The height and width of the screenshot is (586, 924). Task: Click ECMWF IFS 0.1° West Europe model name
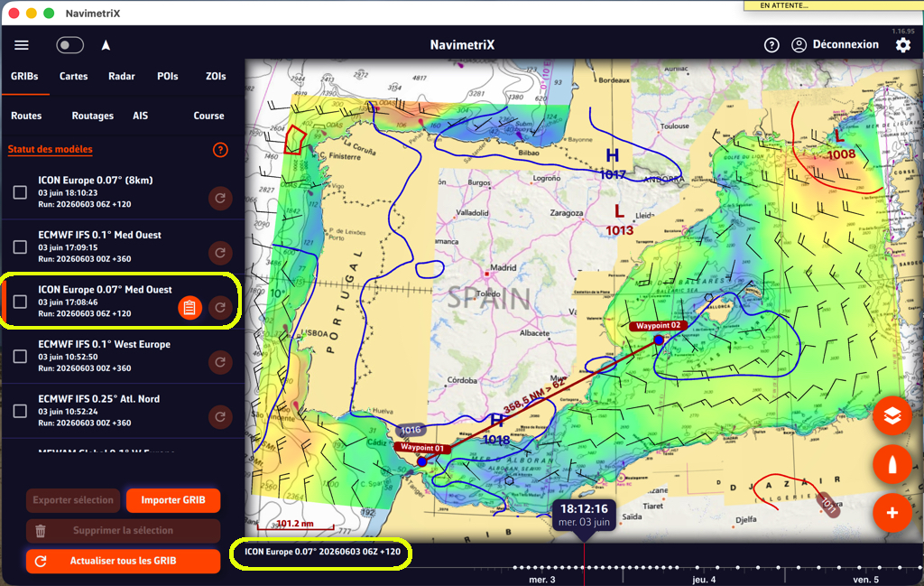(105, 344)
